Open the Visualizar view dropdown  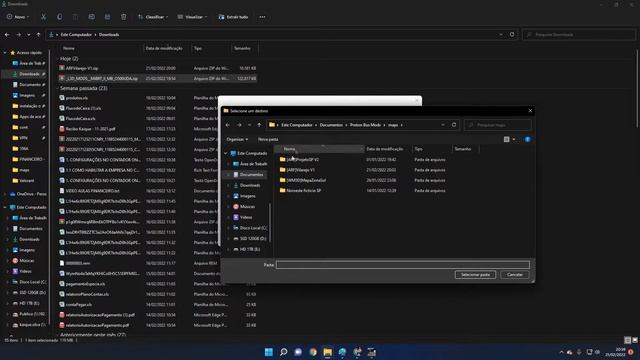pyautogui.click(x=193, y=17)
